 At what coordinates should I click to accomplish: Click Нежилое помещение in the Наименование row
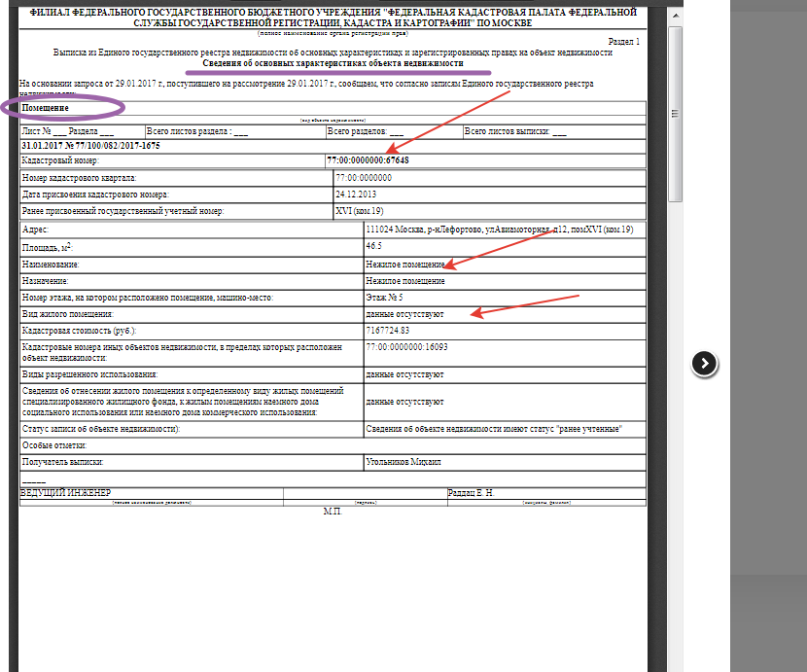(x=405, y=265)
